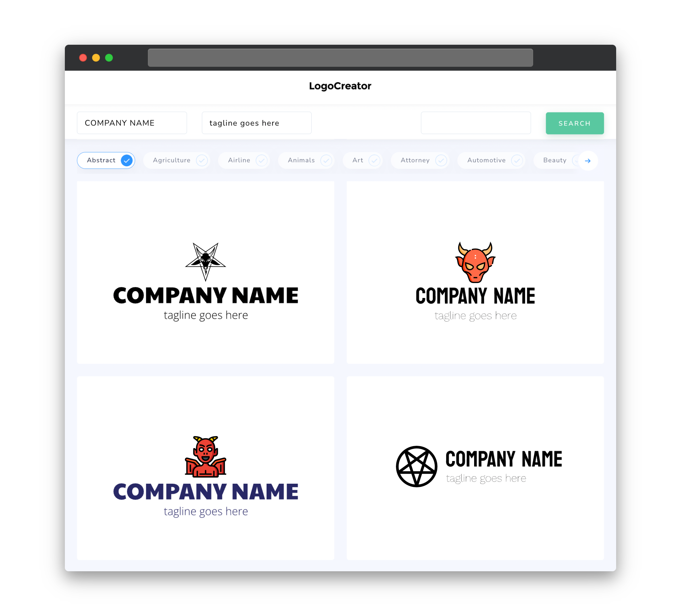The image size is (681, 616).
Task: Click the Agriculture category checkmark icon
Action: (202, 160)
